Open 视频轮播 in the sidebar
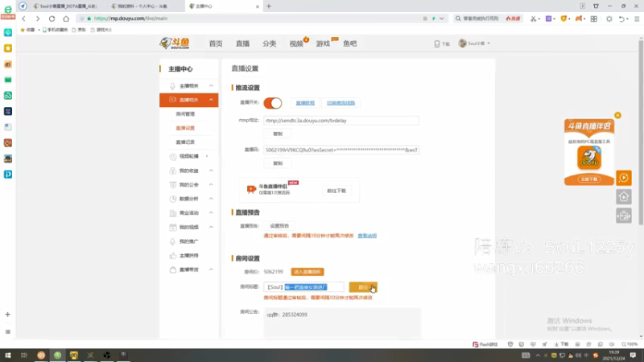The image size is (644, 362). tap(189, 156)
